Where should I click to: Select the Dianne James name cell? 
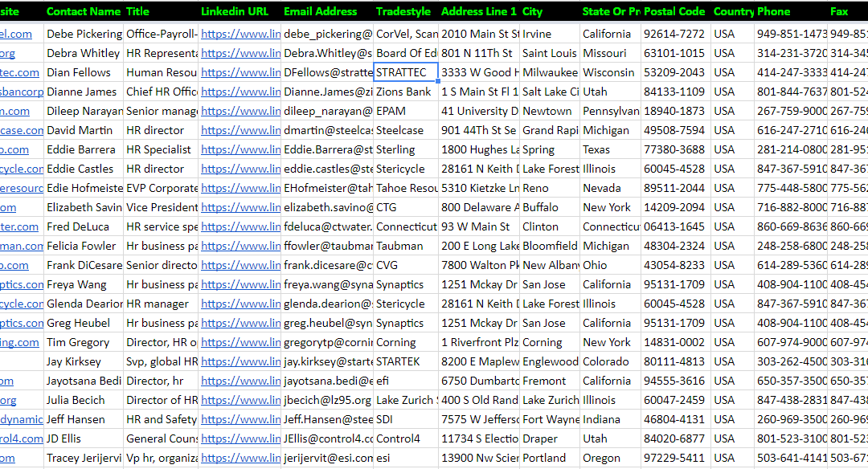pos(84,92)
